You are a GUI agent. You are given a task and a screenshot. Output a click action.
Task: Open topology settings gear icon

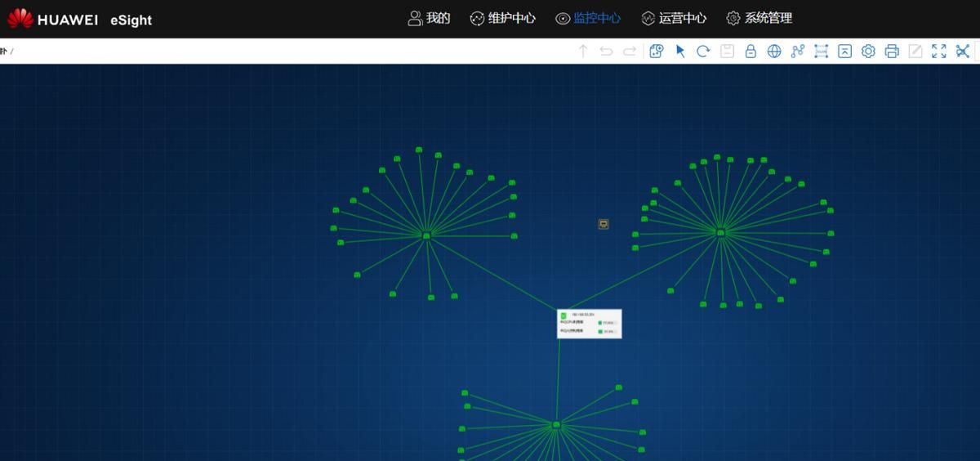(868, 51)
